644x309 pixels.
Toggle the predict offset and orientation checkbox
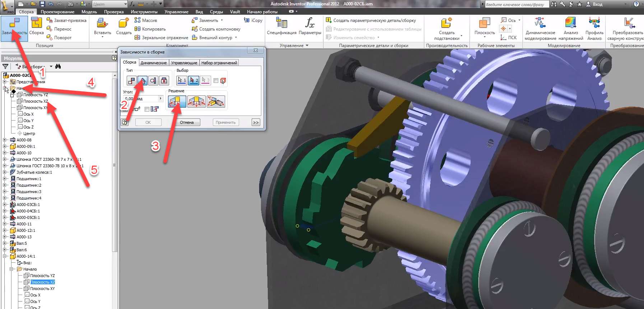click(x=147, y=109)
